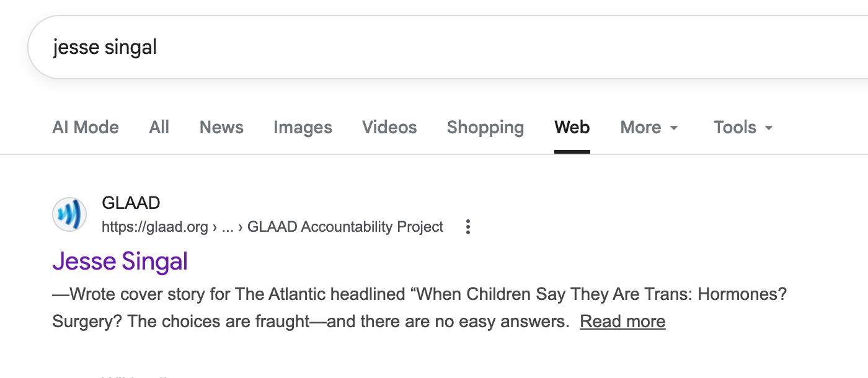Viewport: 868px width, 378px height.
Task: Open the Shopping tab
Action: point(485,128)
